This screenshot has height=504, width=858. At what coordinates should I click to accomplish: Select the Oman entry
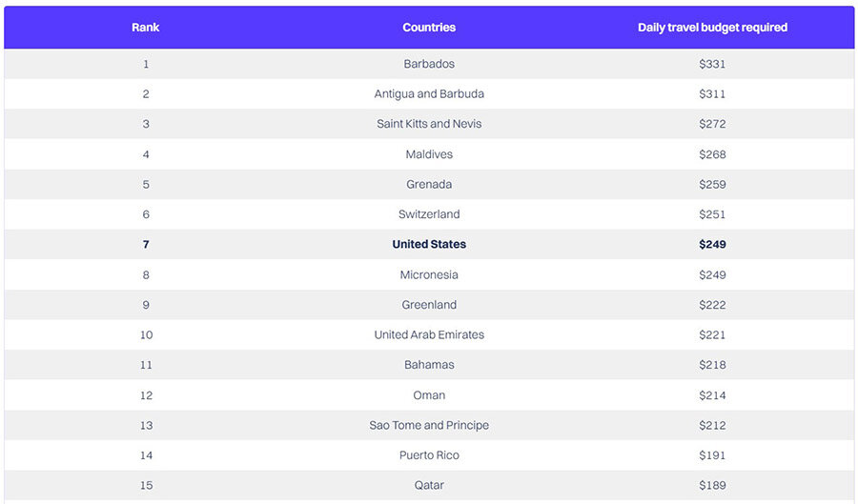point(429,395)
